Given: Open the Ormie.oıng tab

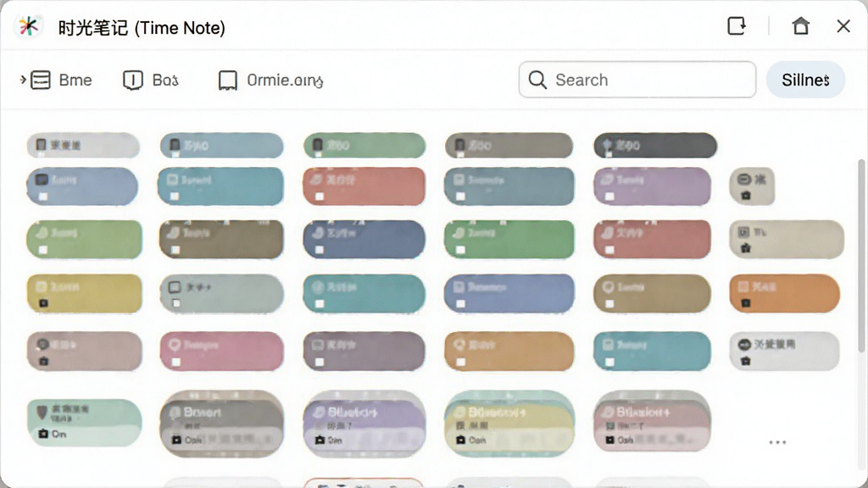Looking at the screenshot, I should [270, 80].
